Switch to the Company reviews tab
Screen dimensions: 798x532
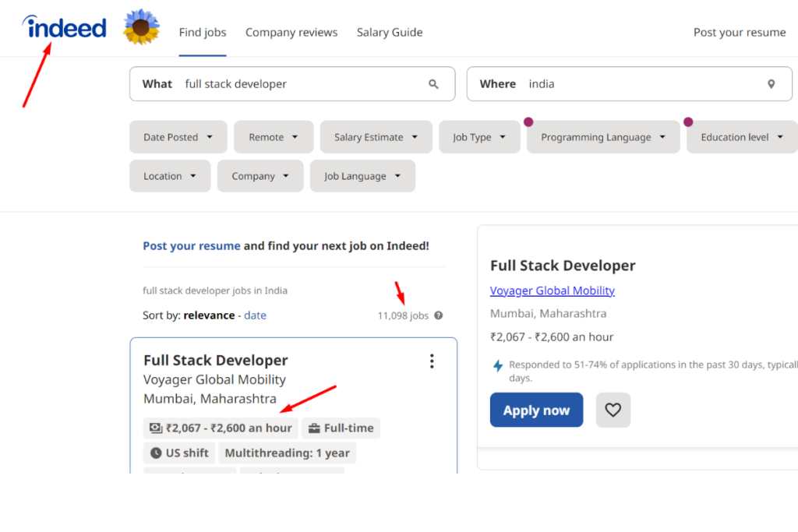point(291,32)
